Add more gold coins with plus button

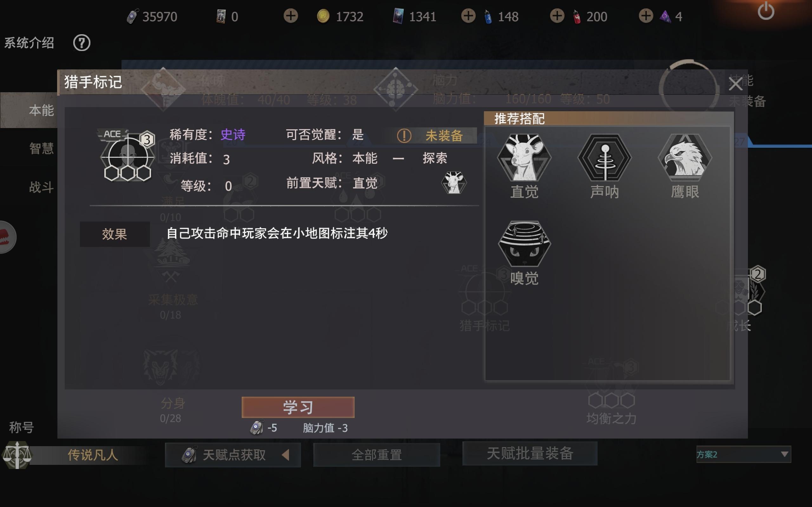[291, 16]
